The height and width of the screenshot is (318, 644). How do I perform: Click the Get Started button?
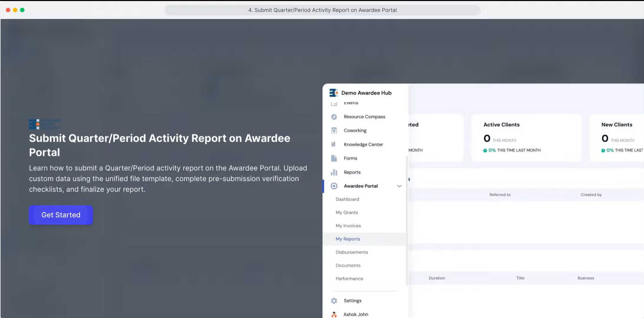click(x=61, y=215)
